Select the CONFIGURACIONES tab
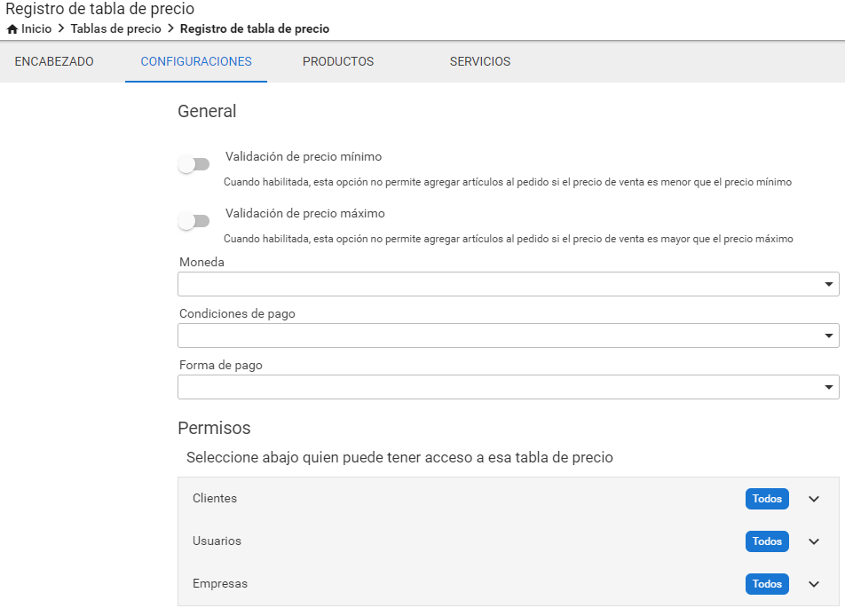This screenshot has width=845, height=616. 196,61
